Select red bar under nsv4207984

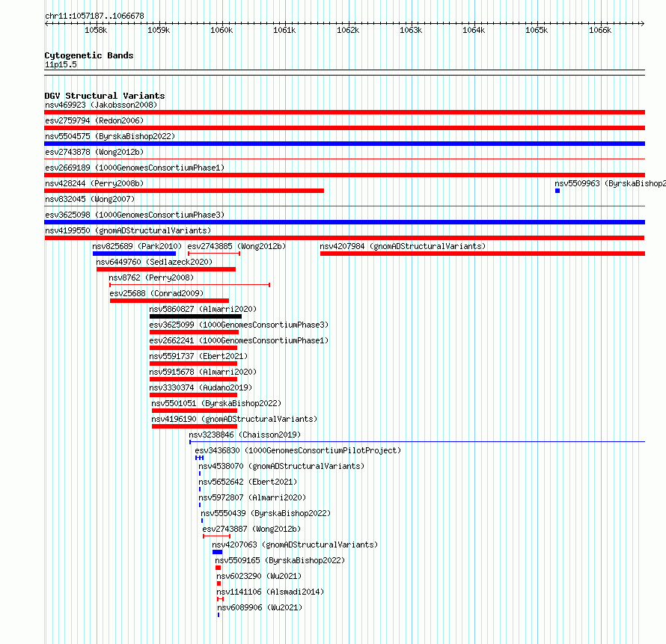coord(483,254)
